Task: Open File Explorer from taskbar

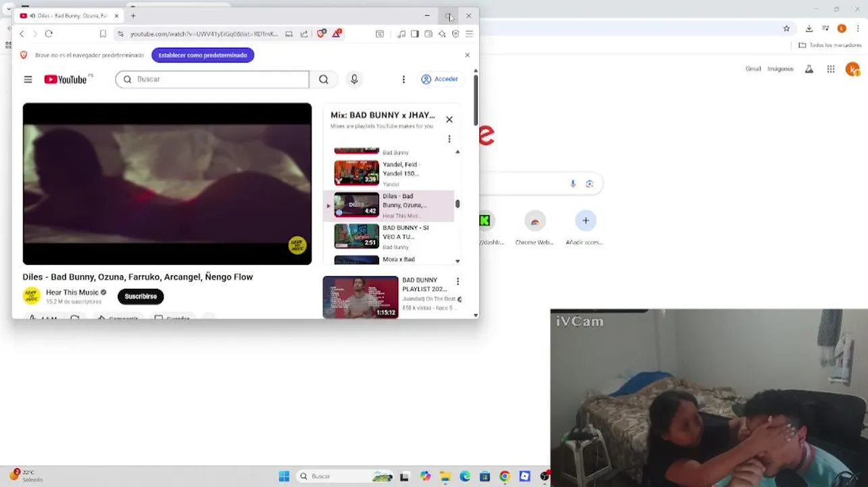Action: [445, 476]
